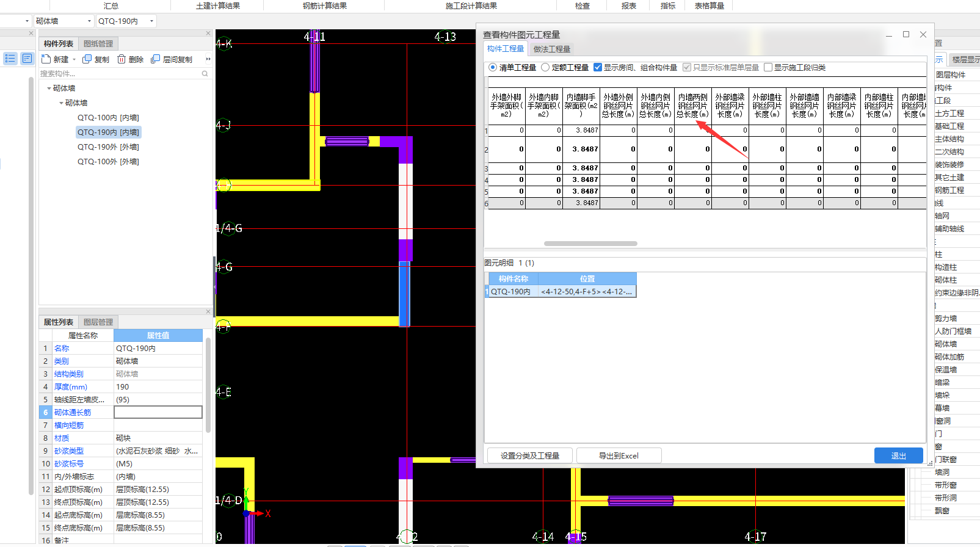Click the 内墙两侧钢丝网片总长度 column header

coord(692,106)
